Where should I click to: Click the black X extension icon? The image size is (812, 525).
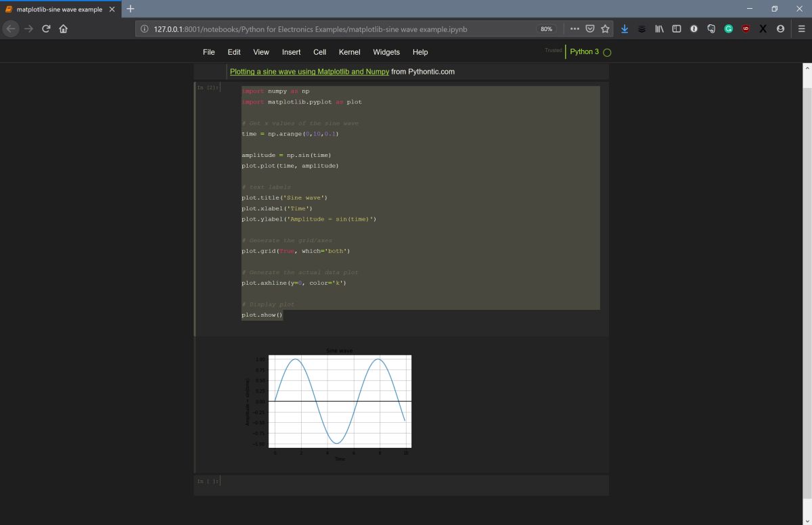(x=763, y=29)
